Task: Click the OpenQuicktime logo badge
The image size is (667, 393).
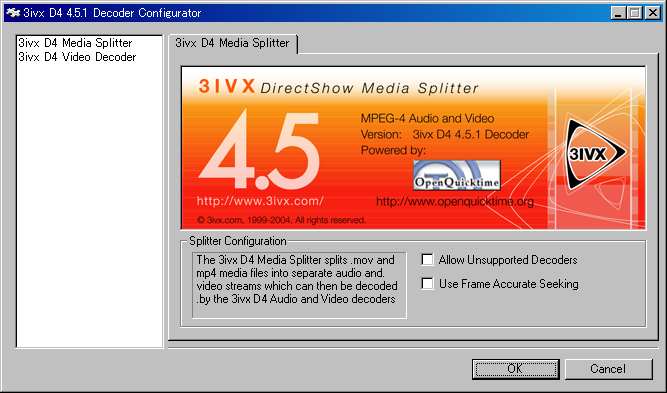Action: [x=457, y=175]
